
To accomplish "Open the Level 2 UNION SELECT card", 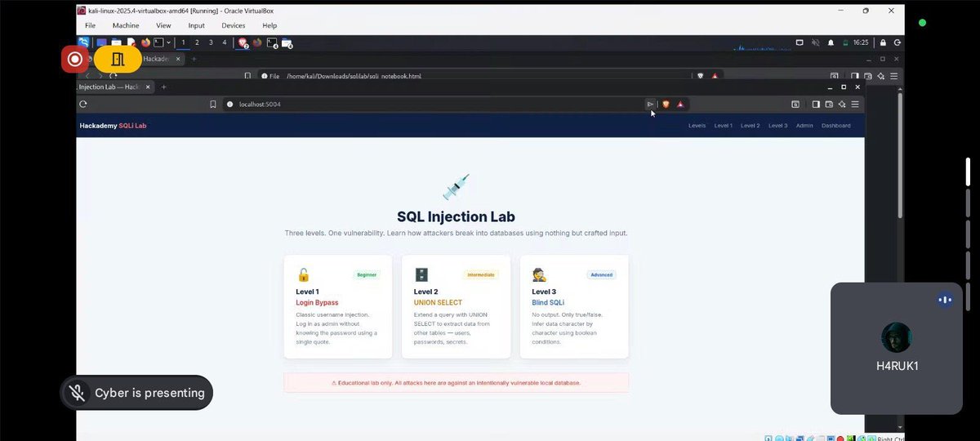I will pyautogui.click(x=456, y=306).
